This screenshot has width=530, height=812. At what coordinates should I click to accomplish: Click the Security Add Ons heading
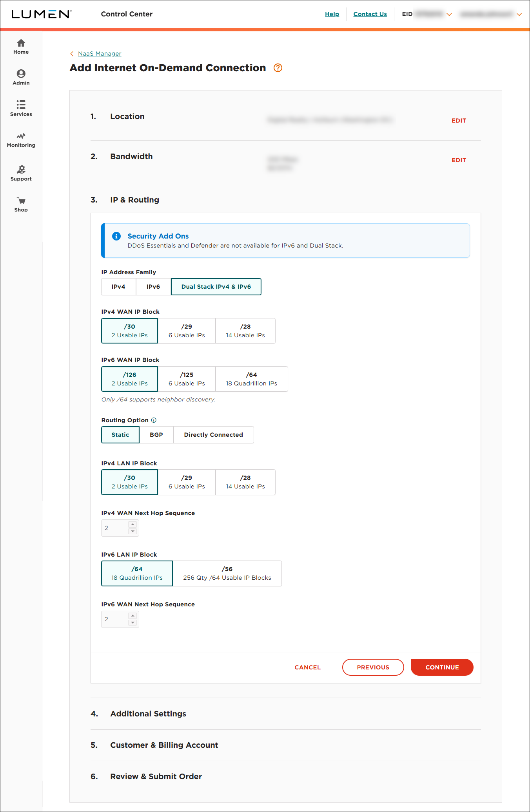(x=158, y=236)
